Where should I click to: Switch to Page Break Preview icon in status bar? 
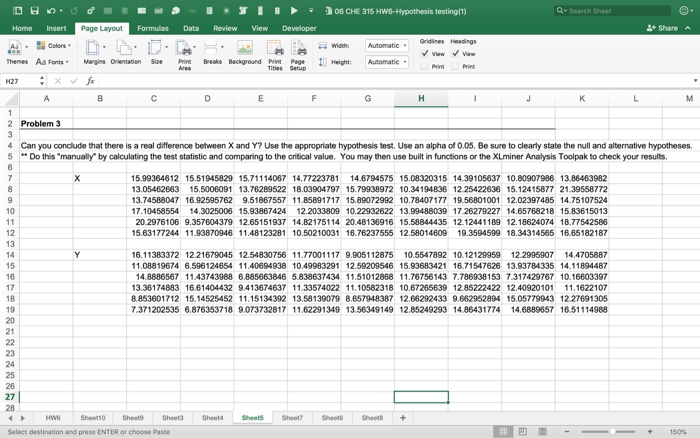point(542,431)
